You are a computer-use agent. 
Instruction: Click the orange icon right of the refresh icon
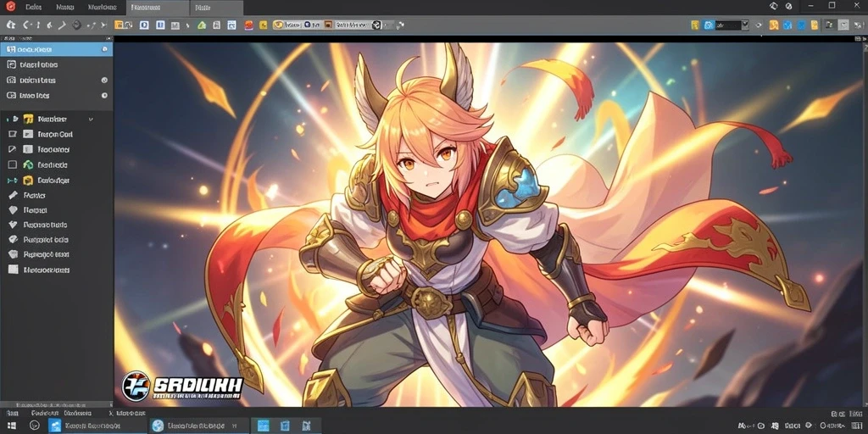tap(774, 25)
